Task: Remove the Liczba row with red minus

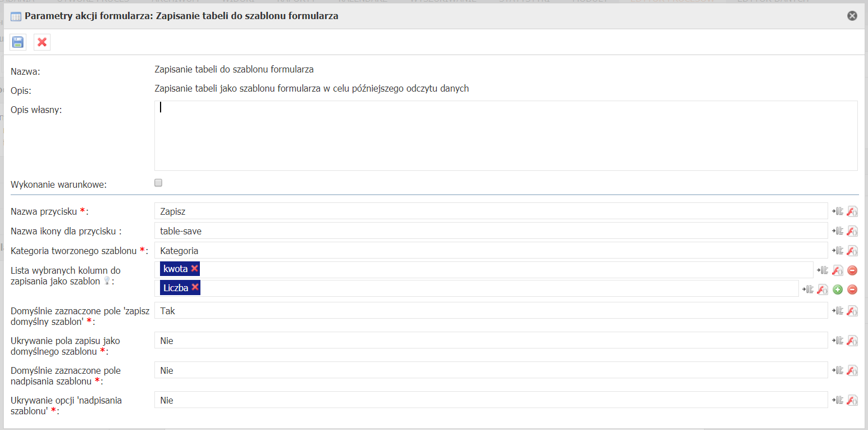Action: coord(852,289)
